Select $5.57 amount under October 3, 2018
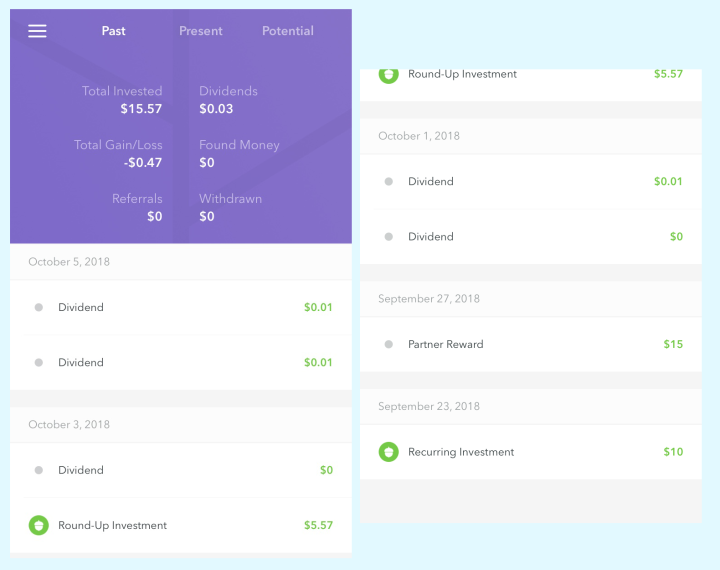The height and width of the screenshot is (570, 720). (318, 525)
